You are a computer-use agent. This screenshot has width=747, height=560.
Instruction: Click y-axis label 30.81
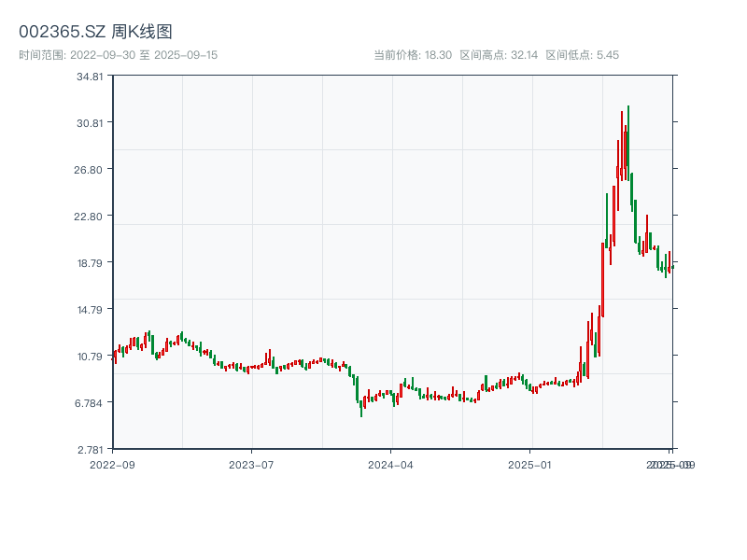(90, 123)
